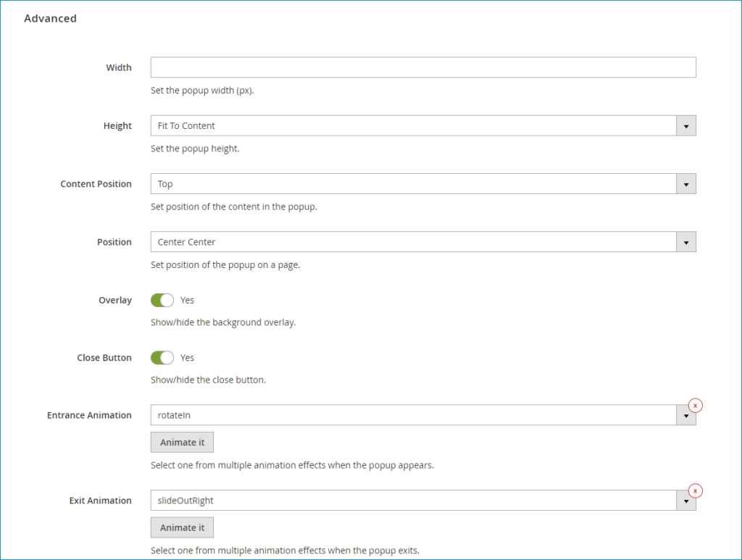This screenshot has height=560, width=742.
Task: Toggle the Close Button switch off
Action: (162, 358)
